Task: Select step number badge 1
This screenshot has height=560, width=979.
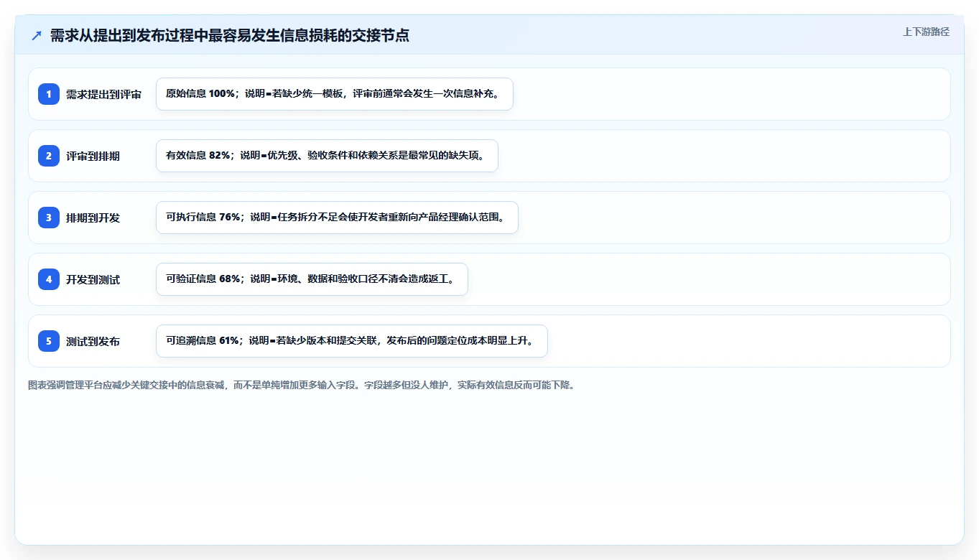Action: pos(49,94)
